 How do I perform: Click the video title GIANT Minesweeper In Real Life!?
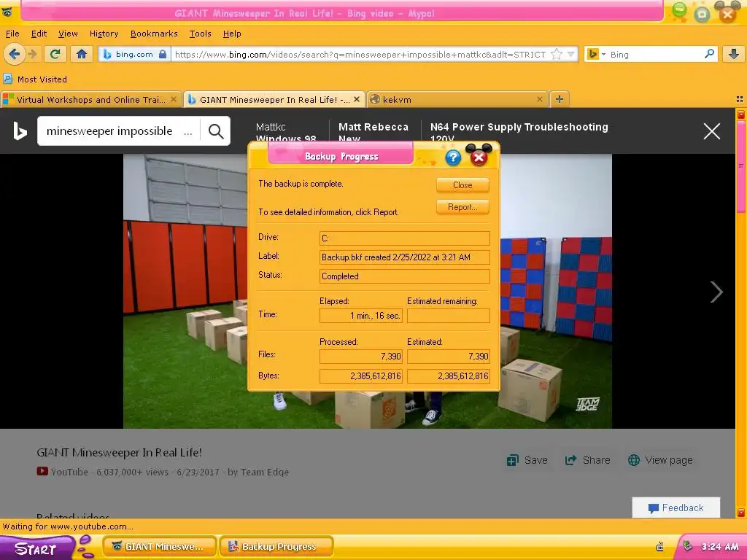(x=119, y=452)
